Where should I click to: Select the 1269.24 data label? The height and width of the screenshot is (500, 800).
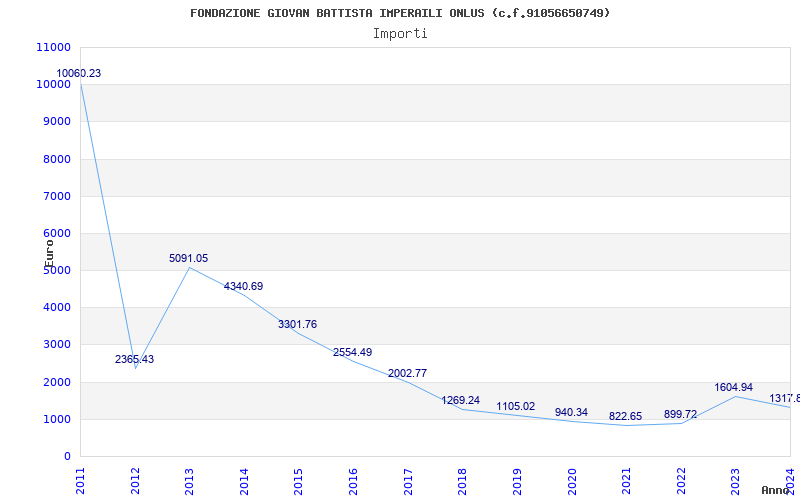461,401
